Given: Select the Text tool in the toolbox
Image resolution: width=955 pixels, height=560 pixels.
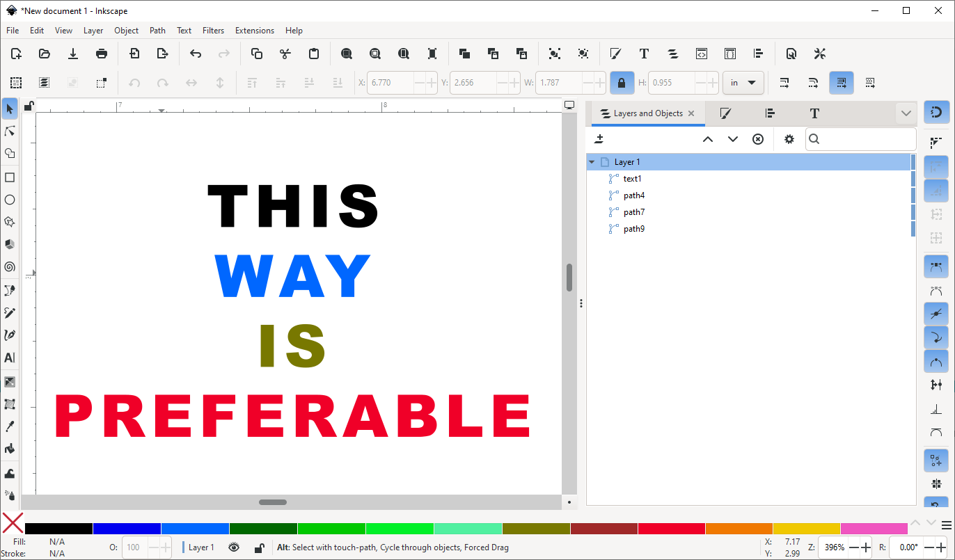Looking at the screenshot, I should [x=10, y=358].
